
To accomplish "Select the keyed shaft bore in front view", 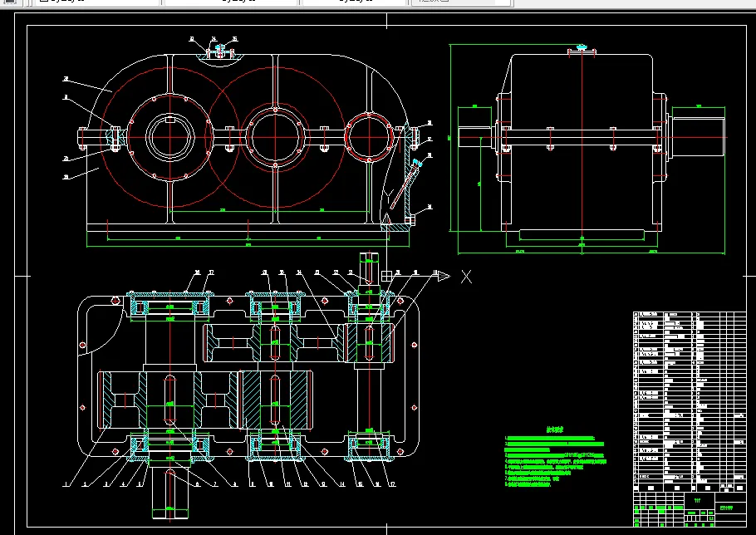I will [170, 137].
